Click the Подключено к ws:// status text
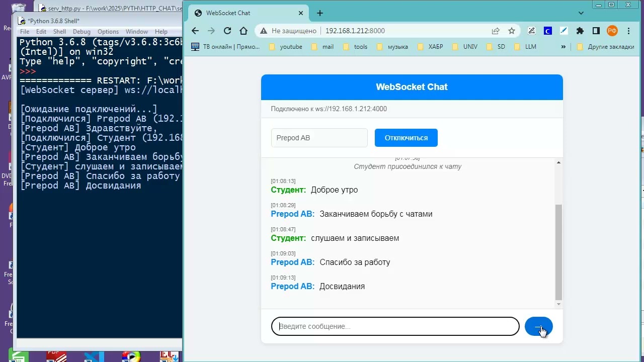This screenshot has height=362, width=644. click(x=329, y=109)
